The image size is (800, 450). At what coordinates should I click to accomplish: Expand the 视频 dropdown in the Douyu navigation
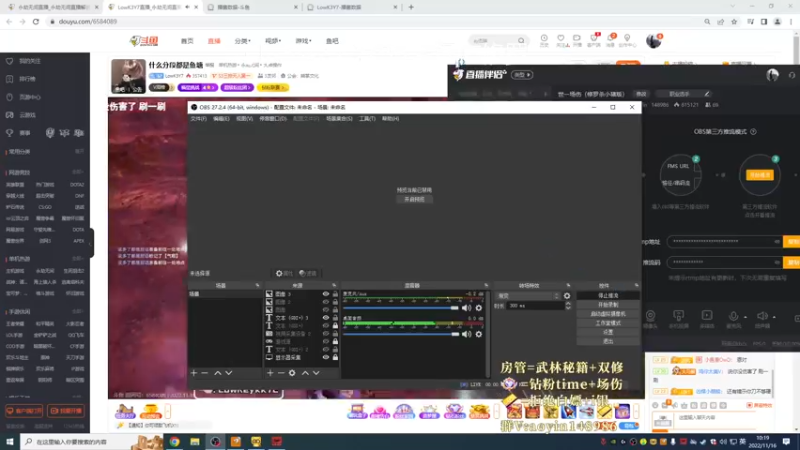coord(273,41)
